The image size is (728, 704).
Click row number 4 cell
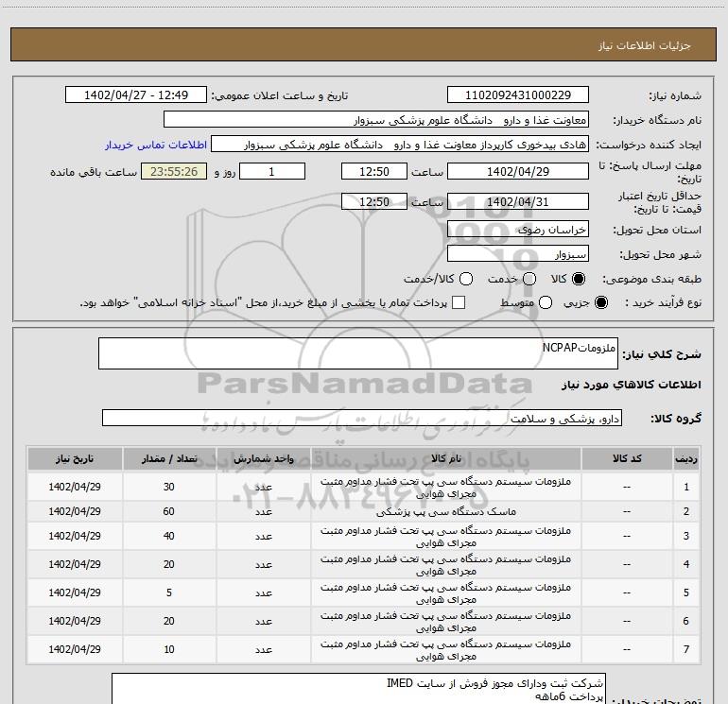pos(686,564)
